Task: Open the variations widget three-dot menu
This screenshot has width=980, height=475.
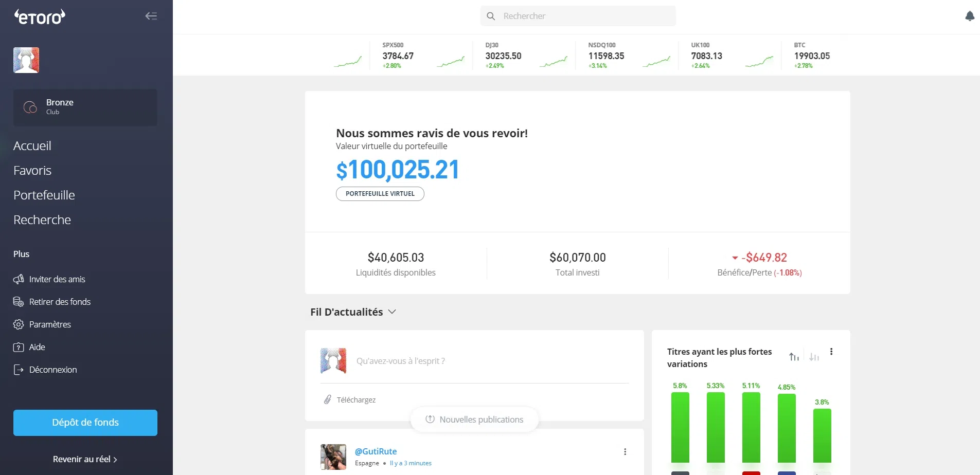Action: pyautogui.click(x=831, y=352)
